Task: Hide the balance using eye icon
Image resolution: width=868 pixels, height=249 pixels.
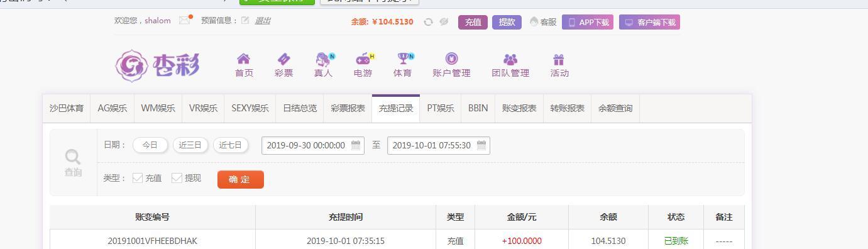Action: 444,22
